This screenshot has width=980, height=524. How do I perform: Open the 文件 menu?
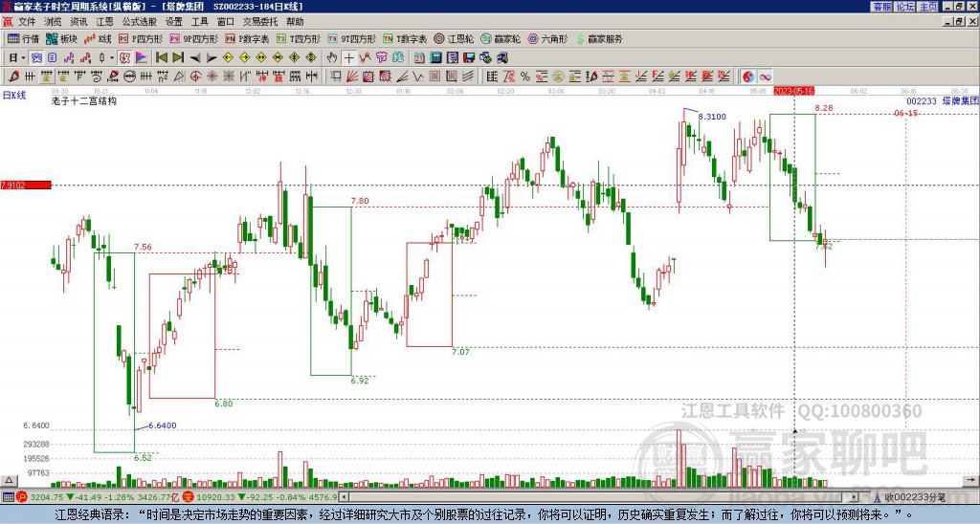(x=27, y=22)
